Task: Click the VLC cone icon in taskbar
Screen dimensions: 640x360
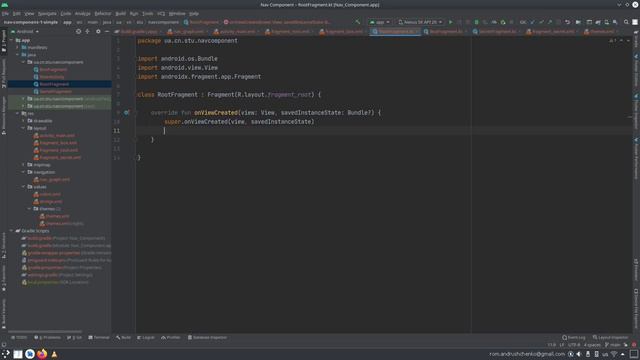Action: [x=54, y=354]
